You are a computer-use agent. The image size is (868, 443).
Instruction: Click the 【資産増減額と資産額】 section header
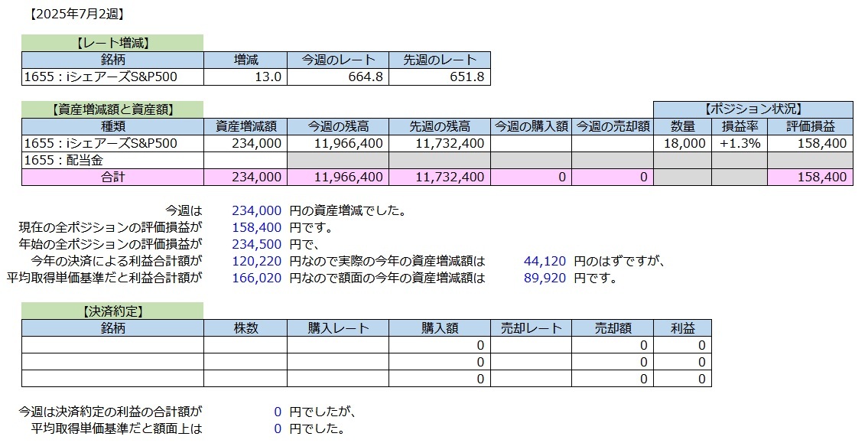click(x=112, y=109)
